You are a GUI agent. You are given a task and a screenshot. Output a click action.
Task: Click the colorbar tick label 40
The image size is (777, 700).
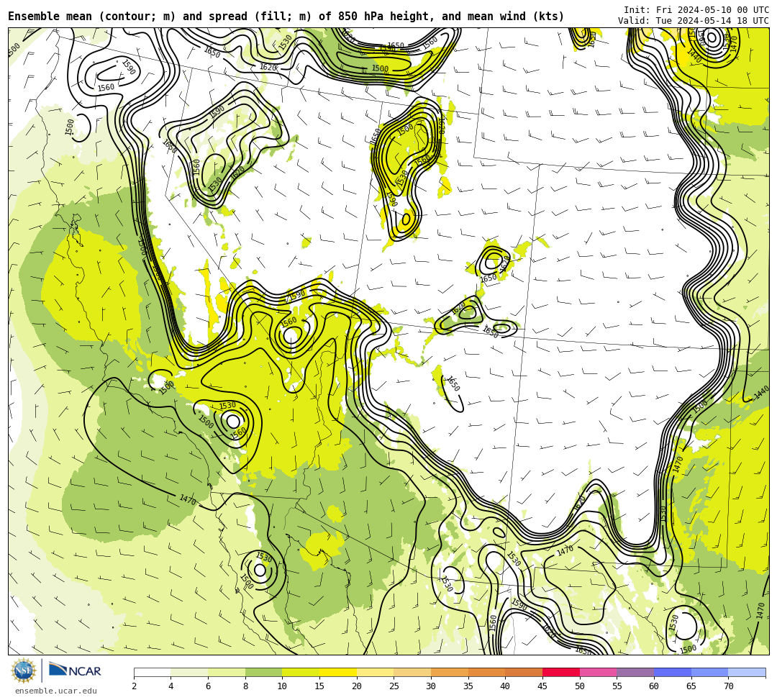coord(506,686)
